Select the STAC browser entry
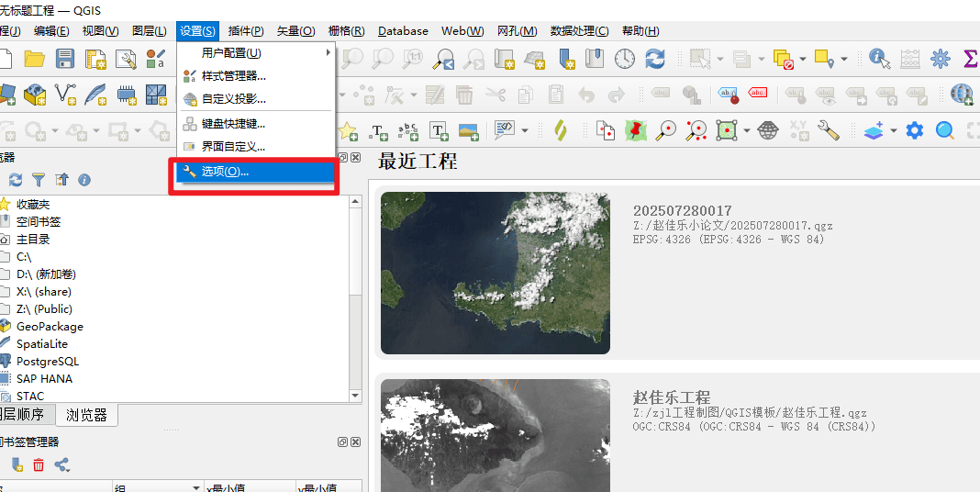This screenshot has height=492, width=980. (x=30, y=397)
